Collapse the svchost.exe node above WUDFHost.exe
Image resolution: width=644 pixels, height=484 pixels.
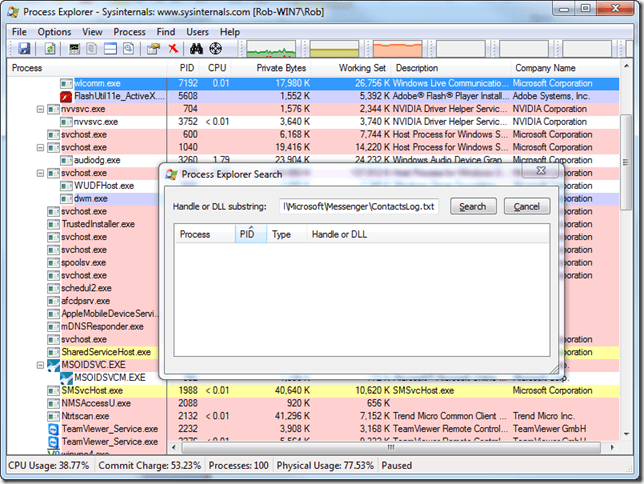coord(40,173)
